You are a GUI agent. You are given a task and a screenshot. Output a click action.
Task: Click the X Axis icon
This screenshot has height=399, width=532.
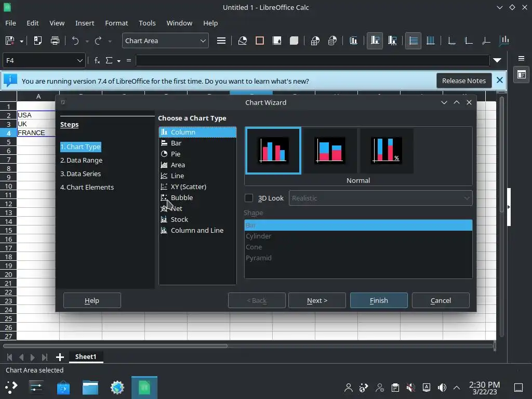(x=451, y=41)
